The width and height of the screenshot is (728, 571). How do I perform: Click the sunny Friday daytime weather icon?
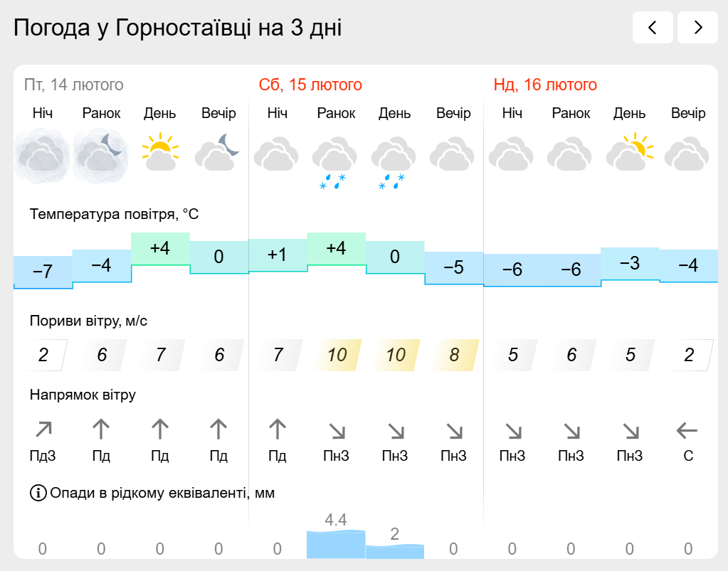(160, 152)
